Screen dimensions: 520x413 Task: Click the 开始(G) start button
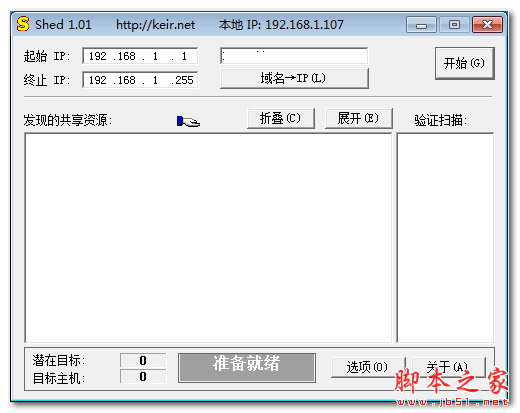464,63
